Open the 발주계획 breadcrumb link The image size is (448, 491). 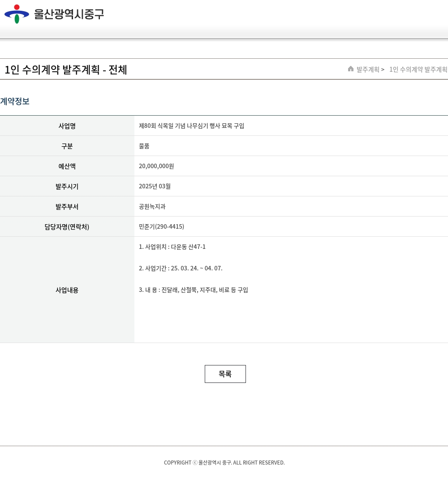pyautogui.click(x=368, y=70)
